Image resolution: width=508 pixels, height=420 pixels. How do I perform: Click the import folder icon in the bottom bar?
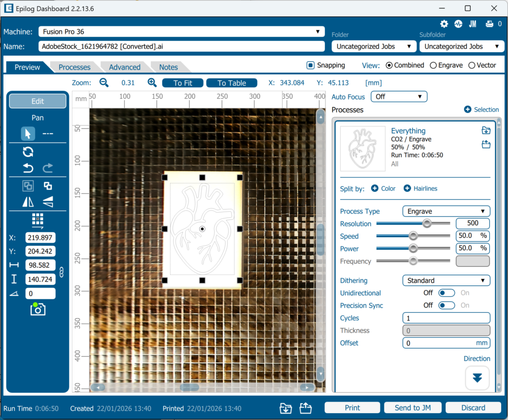(286, 408)
